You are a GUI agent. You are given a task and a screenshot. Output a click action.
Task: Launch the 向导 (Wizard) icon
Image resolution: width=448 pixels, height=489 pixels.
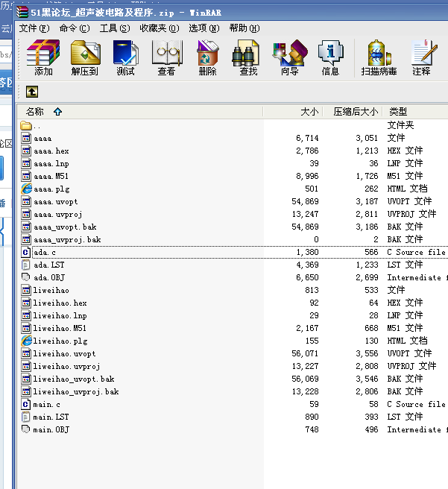tap(290, 57)
